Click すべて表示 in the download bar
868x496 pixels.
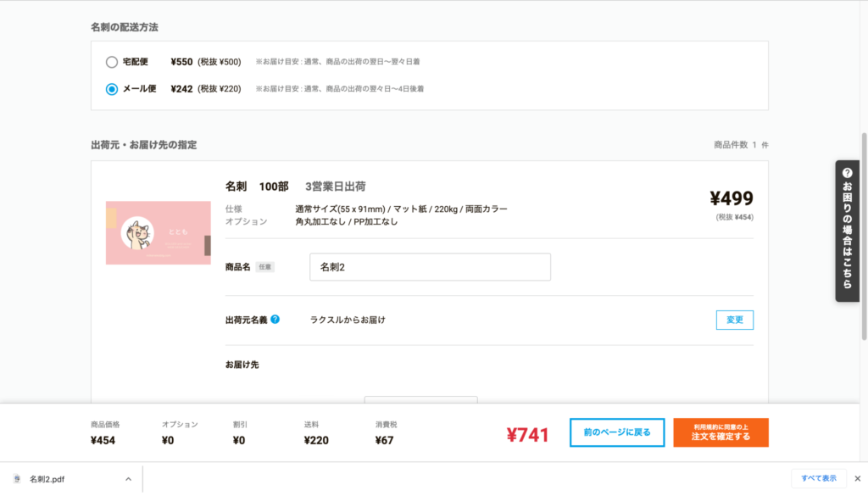coord(819,478)
